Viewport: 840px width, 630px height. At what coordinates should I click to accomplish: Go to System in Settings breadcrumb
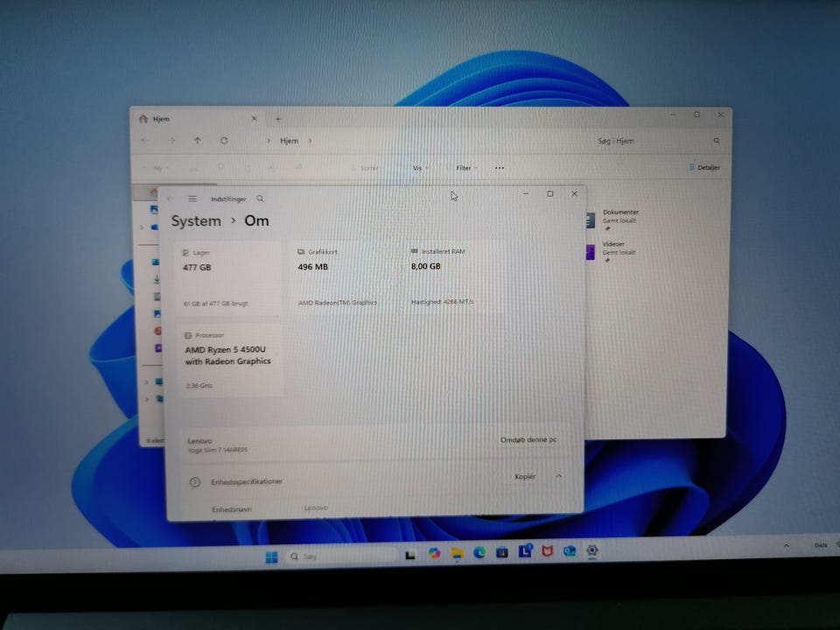196,221
